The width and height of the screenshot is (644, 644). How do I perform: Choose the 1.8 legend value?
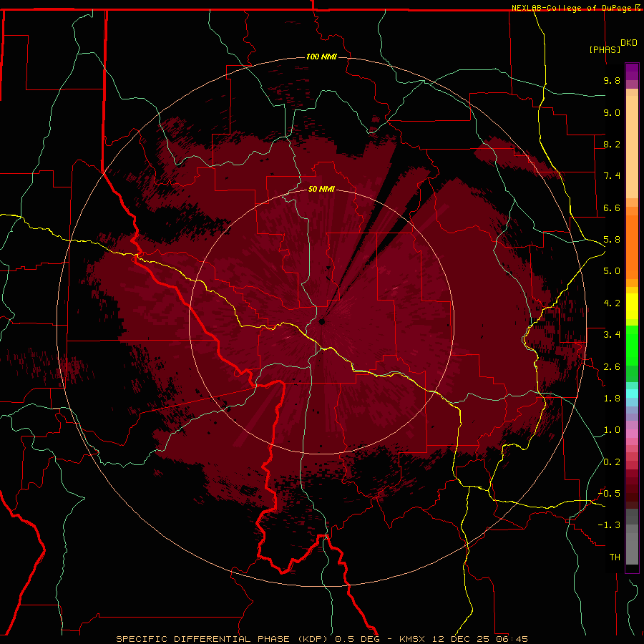[612, 399]
